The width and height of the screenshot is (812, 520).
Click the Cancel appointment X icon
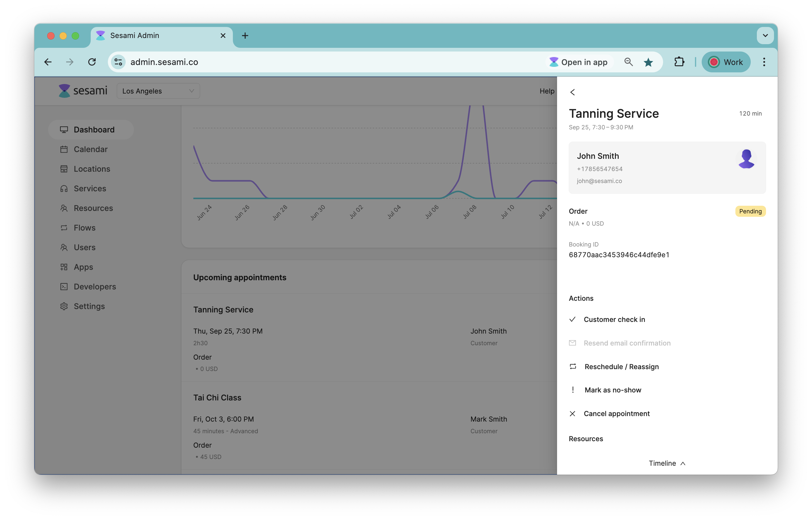pyautogui.click(x=572, y=414)
